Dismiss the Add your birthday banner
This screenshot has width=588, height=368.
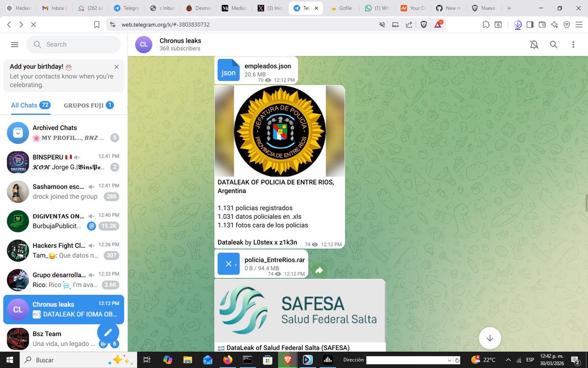[x=116, y=67]
